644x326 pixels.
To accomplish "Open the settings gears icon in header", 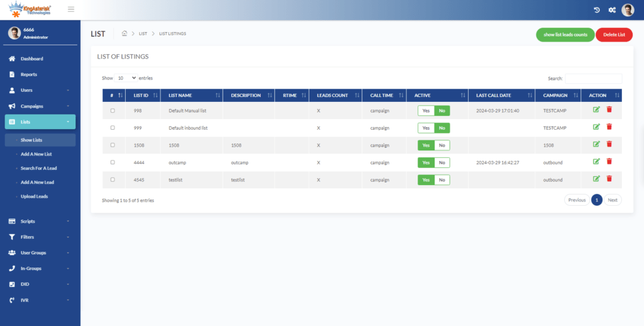I will point(612,10).
